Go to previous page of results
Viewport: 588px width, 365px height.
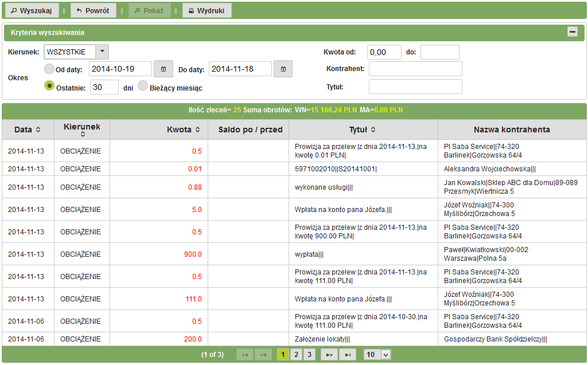point(263,355)
